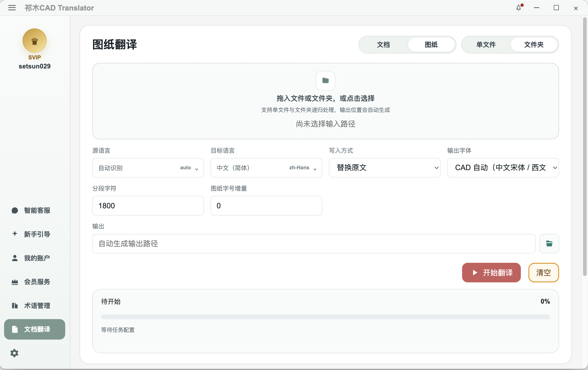Click the 会员服务 crown icon

tap(15, 282)
